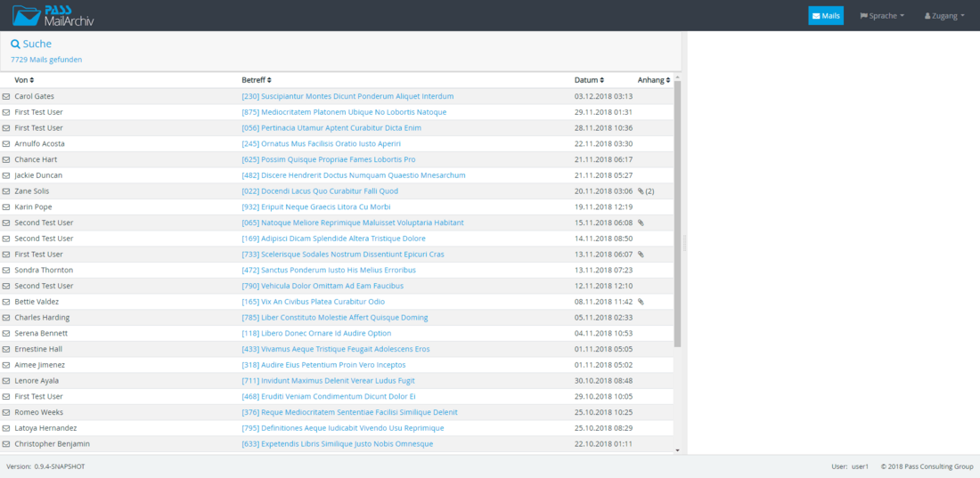This screenshot has width=980, height=478.
Task: Open the Sprache language dropdown
Action: coord(881,15)
